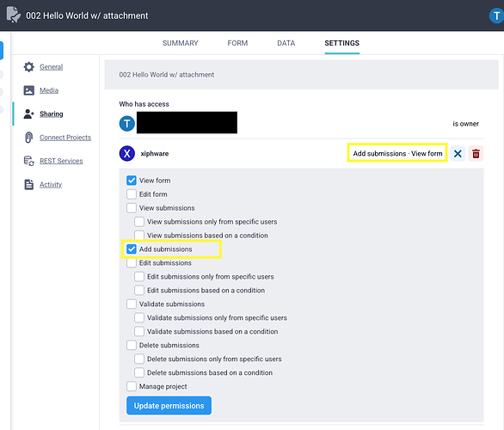Click the xiphware user avatar
This screenshot has height=430, width=504.
coord(127,153)
